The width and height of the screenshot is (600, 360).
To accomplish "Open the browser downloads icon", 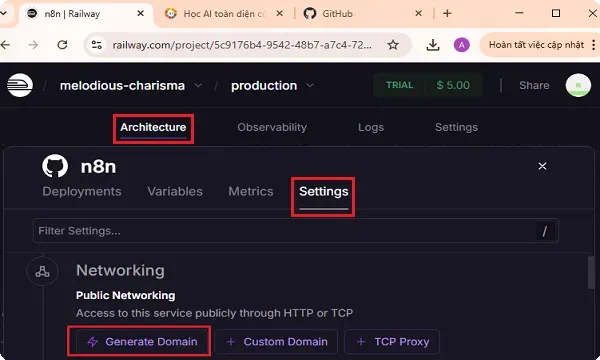I will 433,45.
